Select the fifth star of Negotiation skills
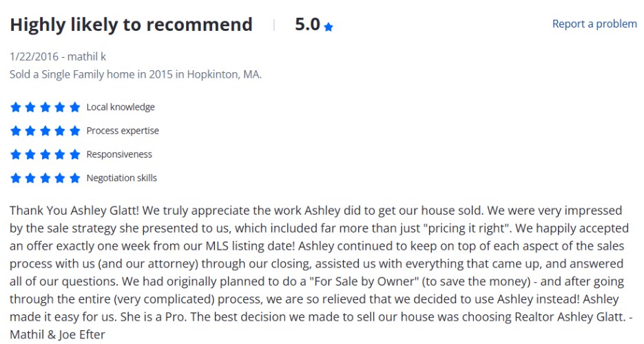 [x=75, y=178]
